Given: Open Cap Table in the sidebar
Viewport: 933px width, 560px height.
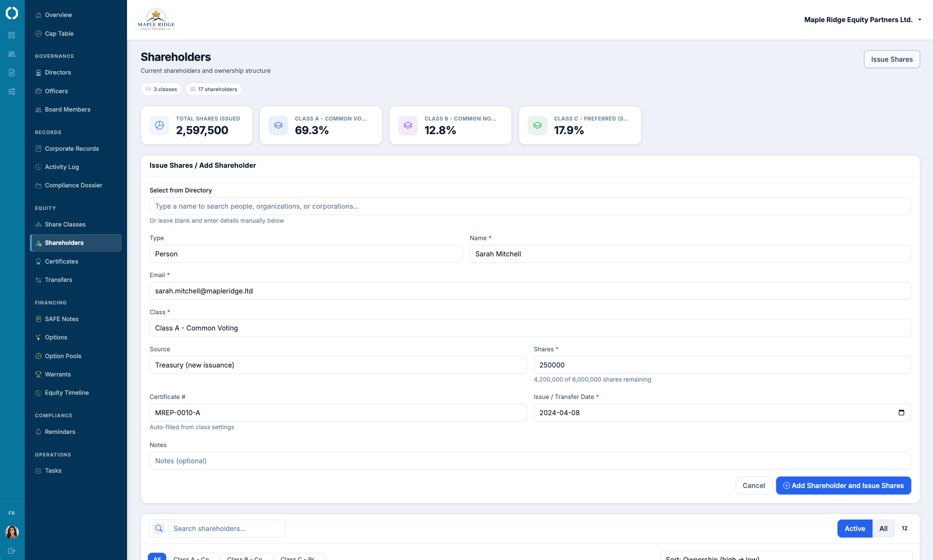Looking at the screenshot, I should tap(76, 34).
